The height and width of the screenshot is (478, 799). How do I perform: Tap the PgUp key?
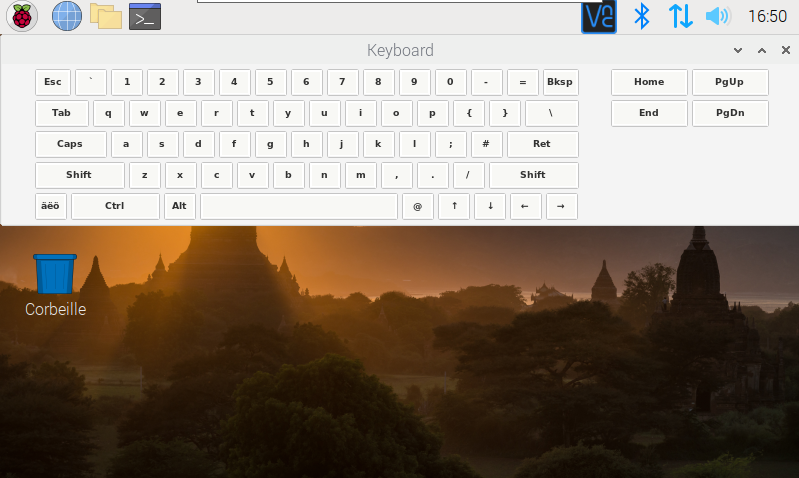pos(730,83)
